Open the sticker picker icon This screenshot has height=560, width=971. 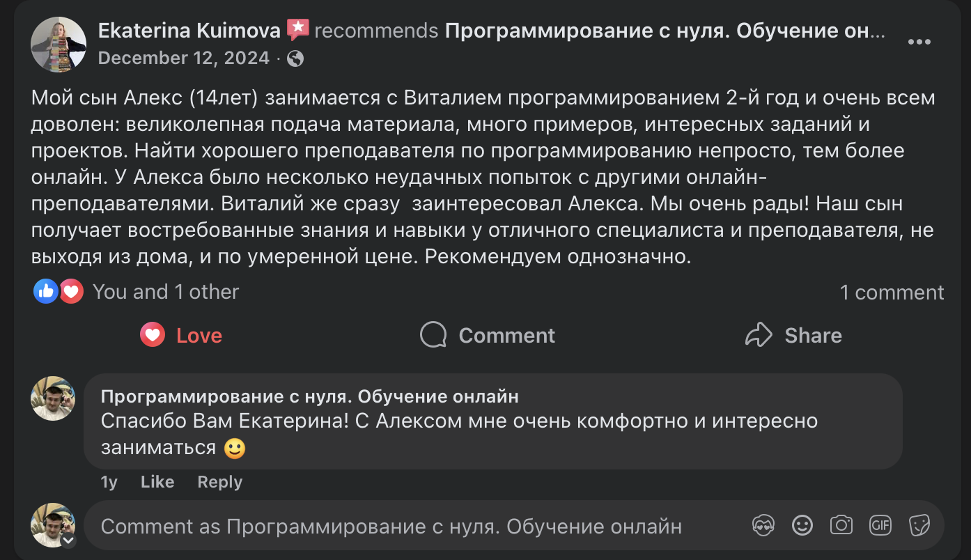[919, 527]
